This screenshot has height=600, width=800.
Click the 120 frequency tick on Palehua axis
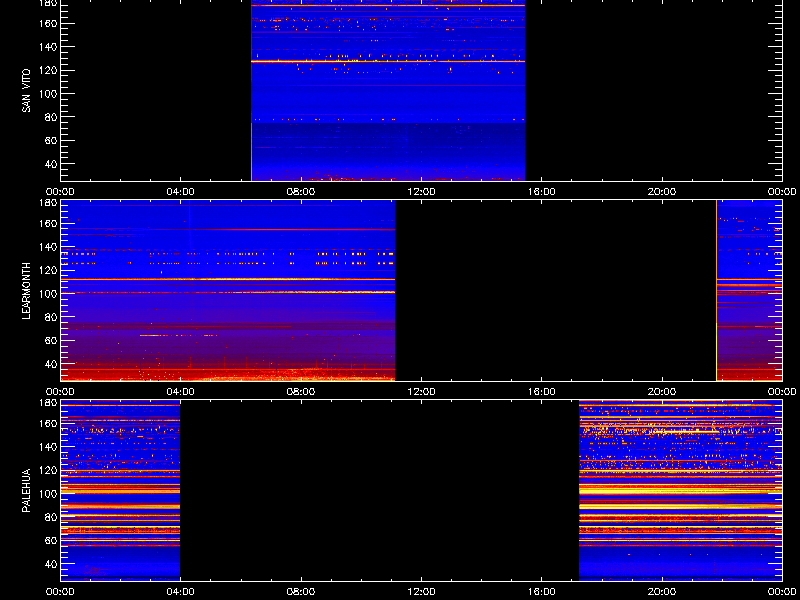pos(48,470)
